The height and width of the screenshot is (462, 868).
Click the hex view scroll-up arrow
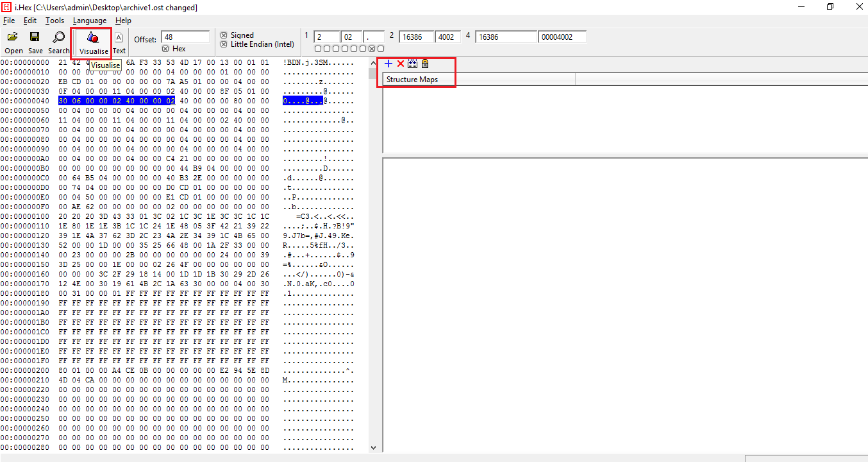point(374,63)
